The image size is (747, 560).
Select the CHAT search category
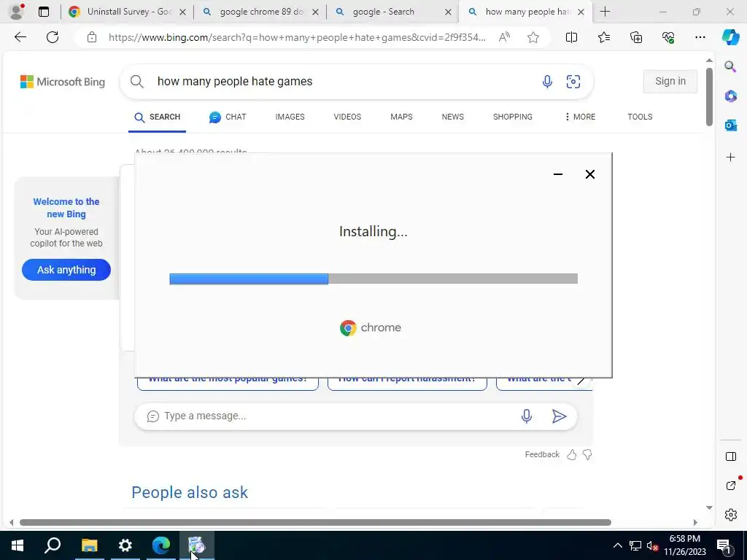228,117
